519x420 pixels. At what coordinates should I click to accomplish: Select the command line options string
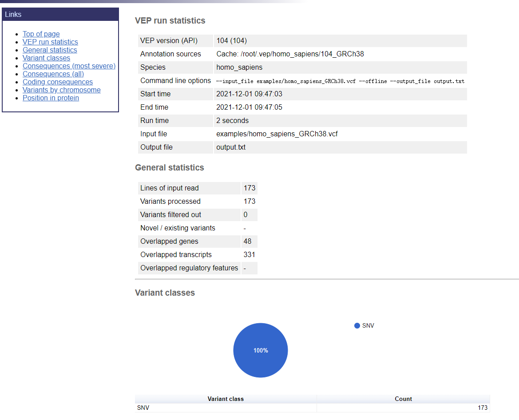tap(340, 81)
